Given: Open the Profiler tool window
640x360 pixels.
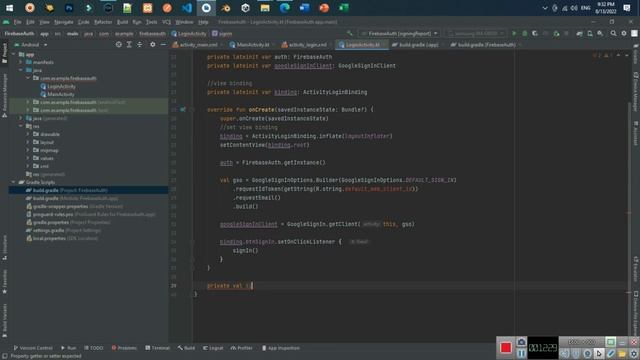Looking at the screenshot, I should tap(242, 348).
